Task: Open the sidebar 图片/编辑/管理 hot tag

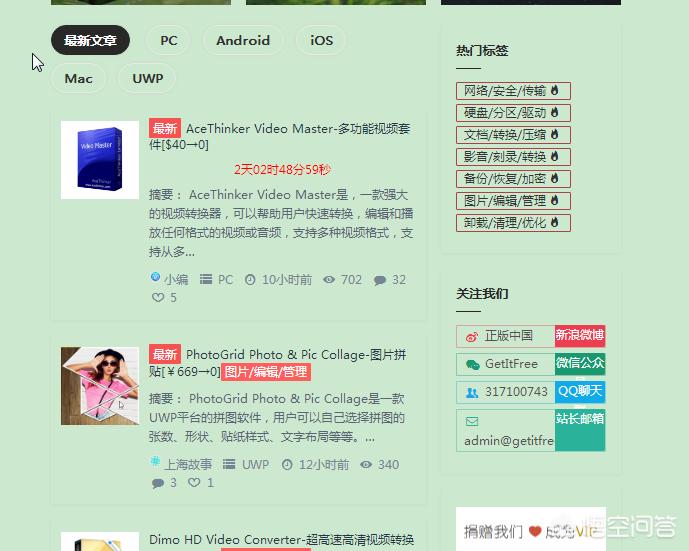Action: pos(513,201)
